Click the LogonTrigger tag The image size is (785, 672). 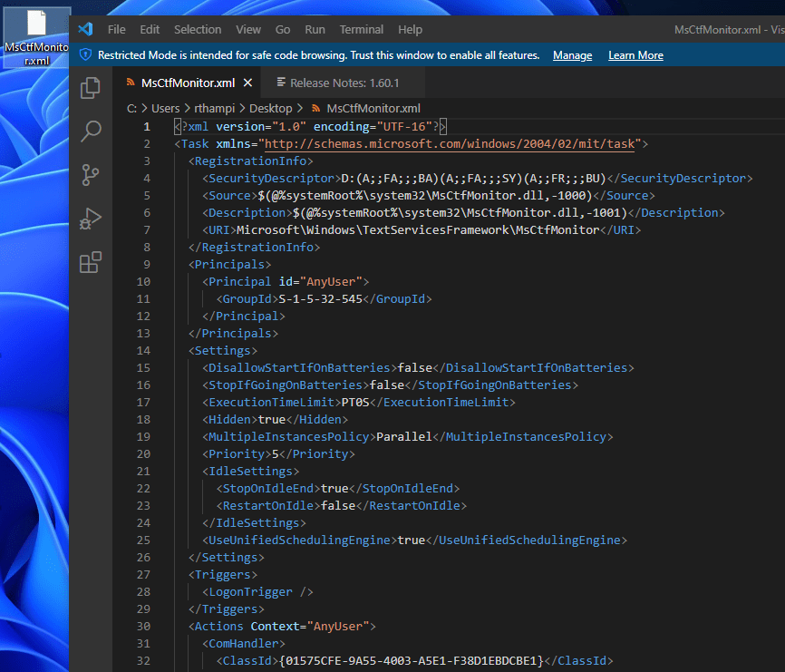point(257,592)
